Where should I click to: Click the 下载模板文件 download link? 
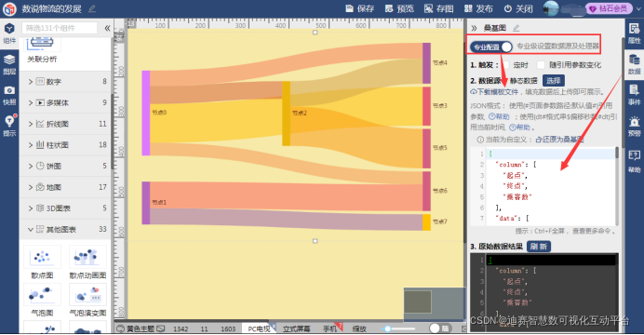pos(495,92)
